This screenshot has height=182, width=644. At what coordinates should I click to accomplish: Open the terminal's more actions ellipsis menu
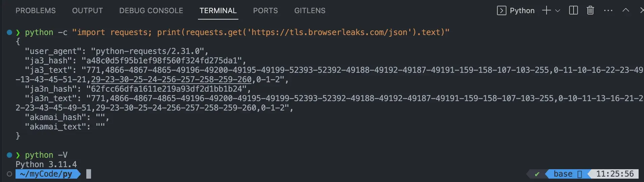[608, 10]
